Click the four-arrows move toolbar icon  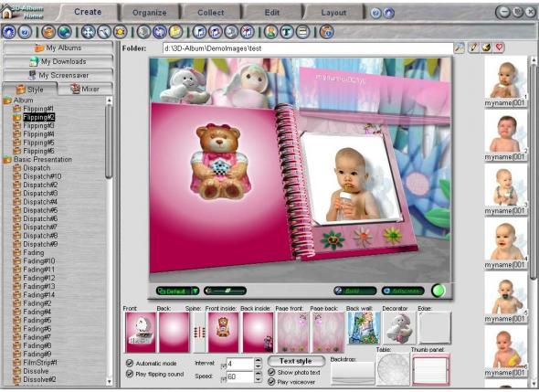pyautogui.click(x=88, y=32)
